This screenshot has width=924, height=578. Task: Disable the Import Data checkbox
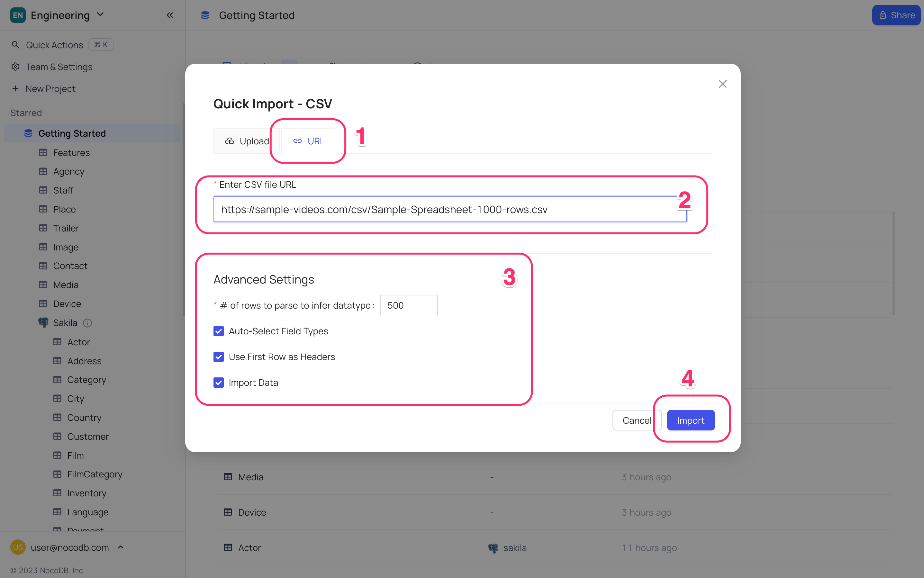[x=218, y=382]
